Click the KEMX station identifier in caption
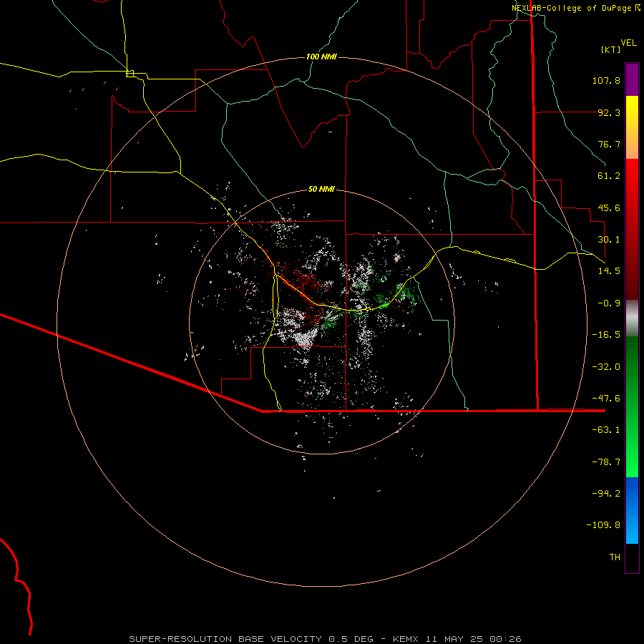 (406, 639)
